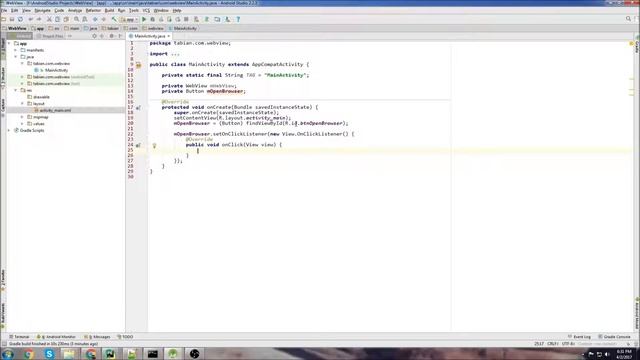Click WebView breadcrumb in navigation bar
Image resolution: width=640 pixels, height=360 pixels.
(14, 29)
